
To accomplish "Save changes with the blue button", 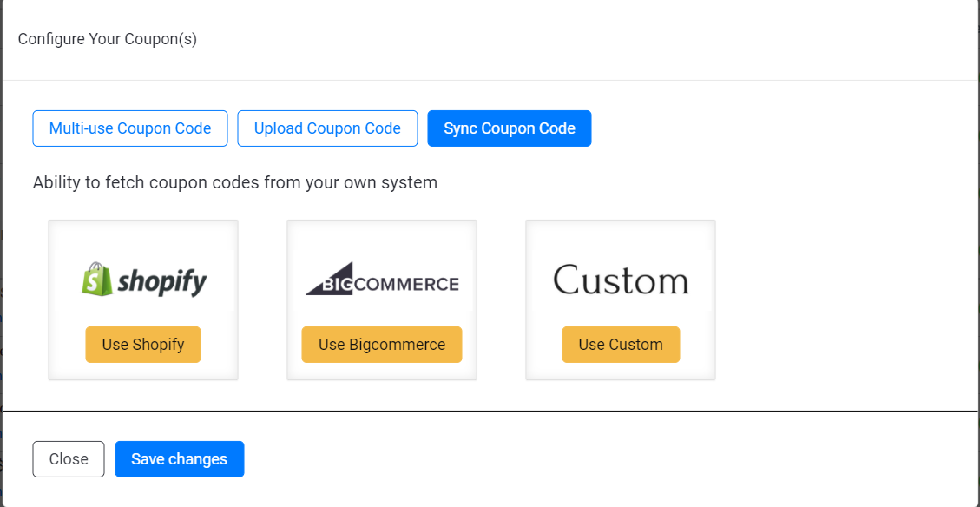I will (179, 458).
